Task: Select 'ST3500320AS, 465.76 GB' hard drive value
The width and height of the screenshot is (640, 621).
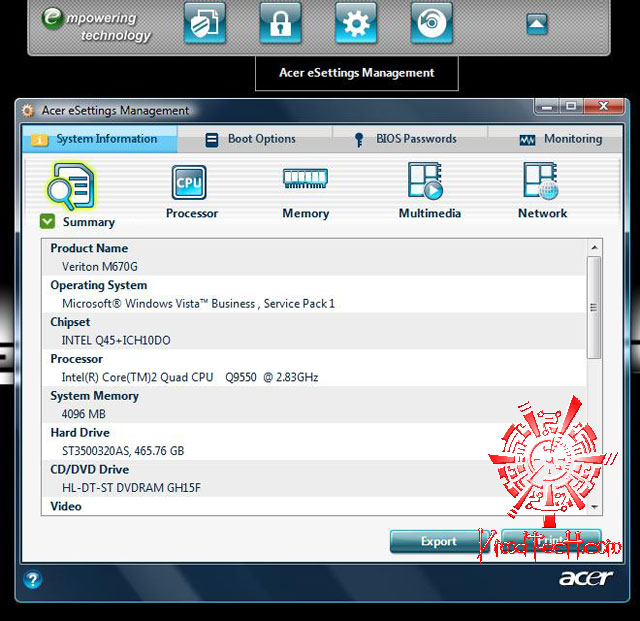Action: (x=123, y=451)
